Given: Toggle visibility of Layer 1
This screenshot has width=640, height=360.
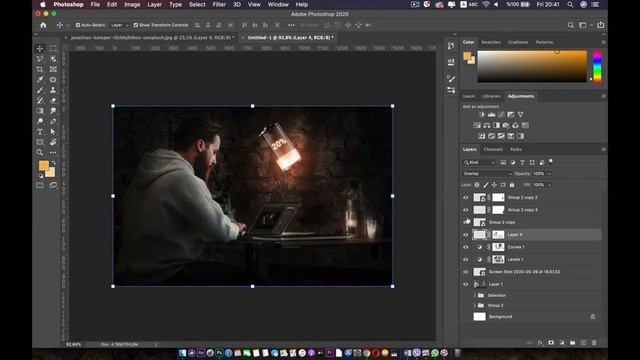Looking at the screenshot, I should 466,284.
